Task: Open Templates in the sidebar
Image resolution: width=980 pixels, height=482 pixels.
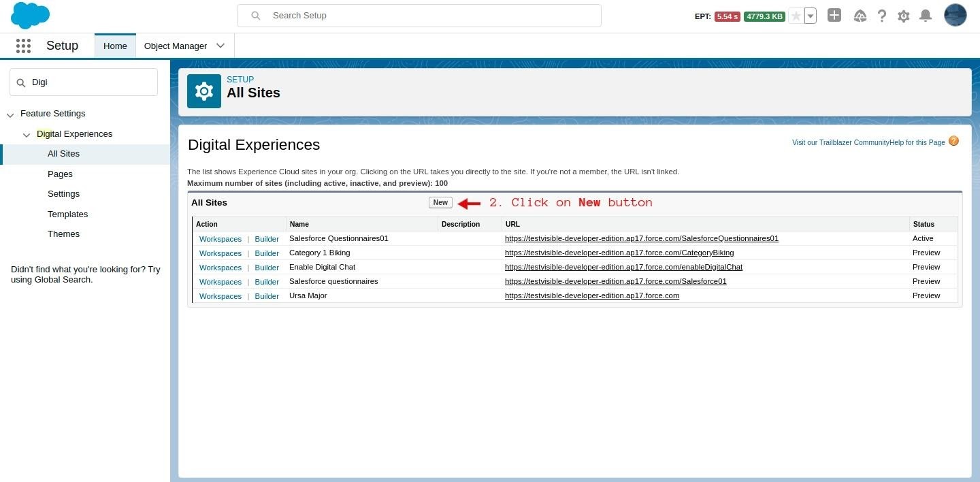Action: pos(67,214)
